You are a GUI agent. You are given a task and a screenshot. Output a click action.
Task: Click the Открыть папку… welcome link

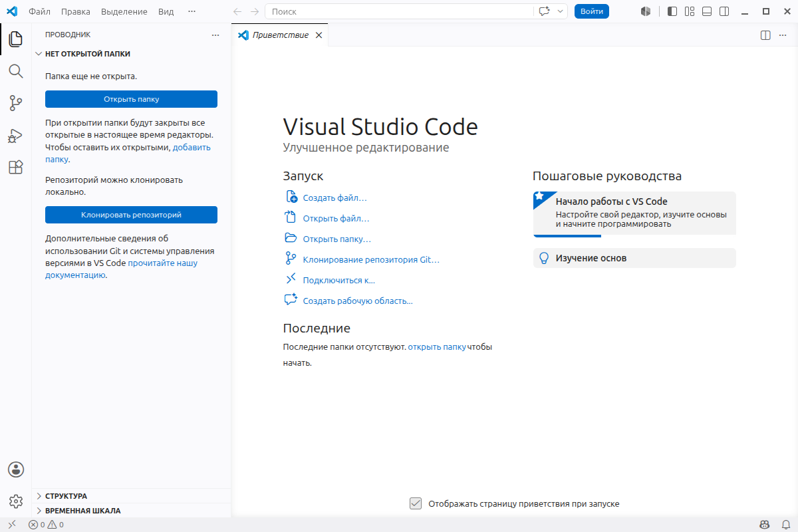point(337,239)
